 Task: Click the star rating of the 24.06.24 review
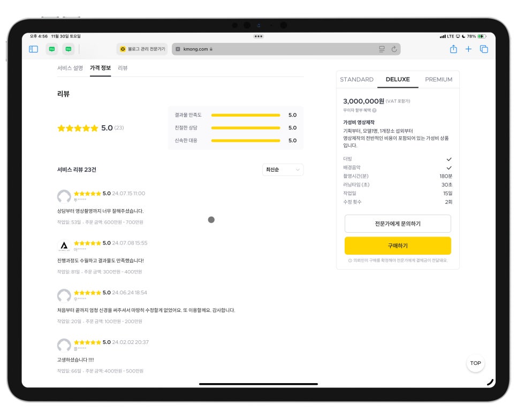(87, 293)
